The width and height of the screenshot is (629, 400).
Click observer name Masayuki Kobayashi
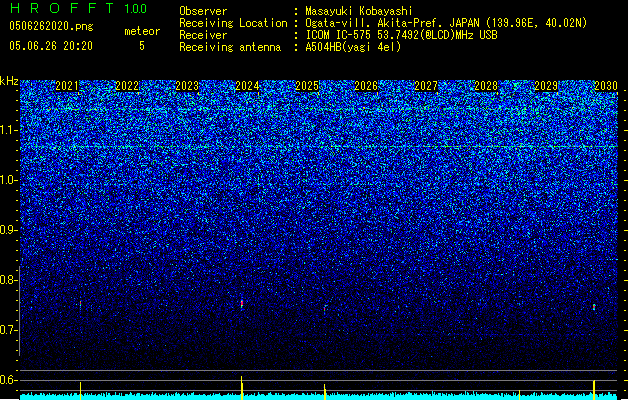click(x=359, y=11)
